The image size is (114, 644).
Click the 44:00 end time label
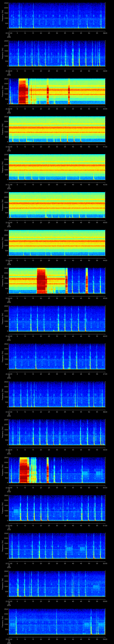105,260
